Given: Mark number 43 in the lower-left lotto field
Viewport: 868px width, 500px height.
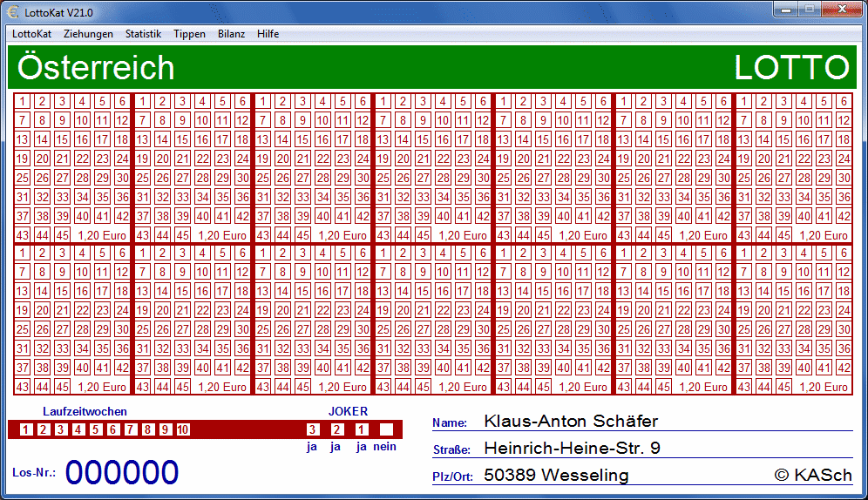Looking at the screenshot, I should coord(22,387).
